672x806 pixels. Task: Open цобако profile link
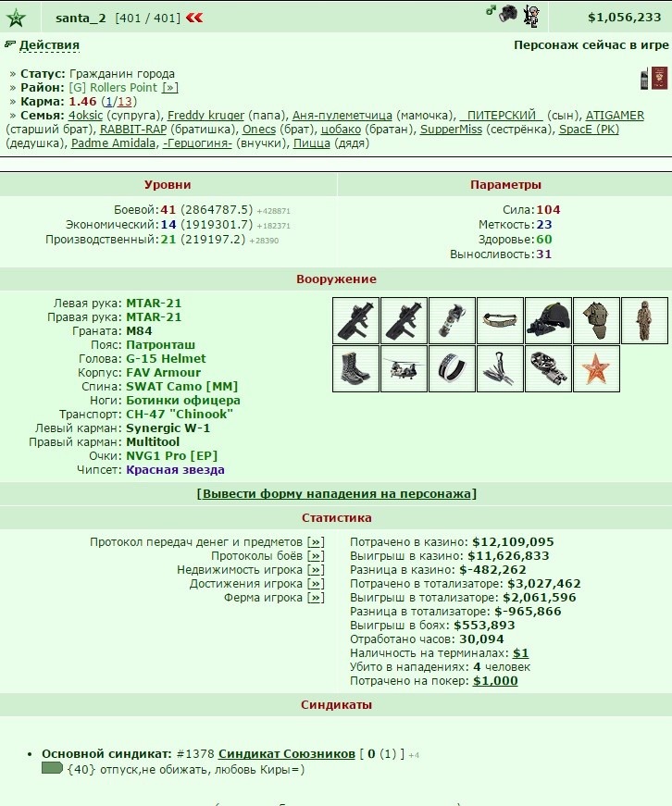click(341, 129)
